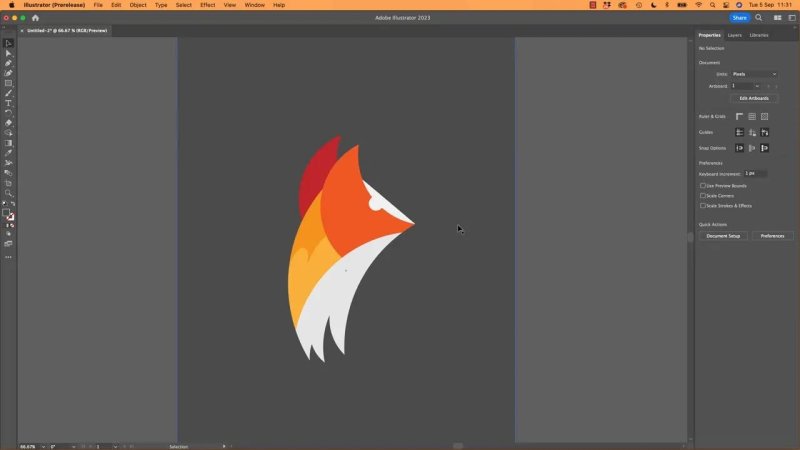Open the workspace switcher icon
Screen dimensions: 800x450
click(x=792, y=18)
